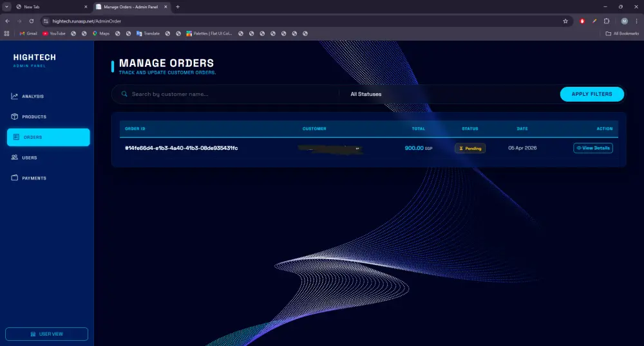Viewport: 644px width, 346px height.
Task: Click the 05 Apr 2026 date cell
Action: [x=522, y=148]
